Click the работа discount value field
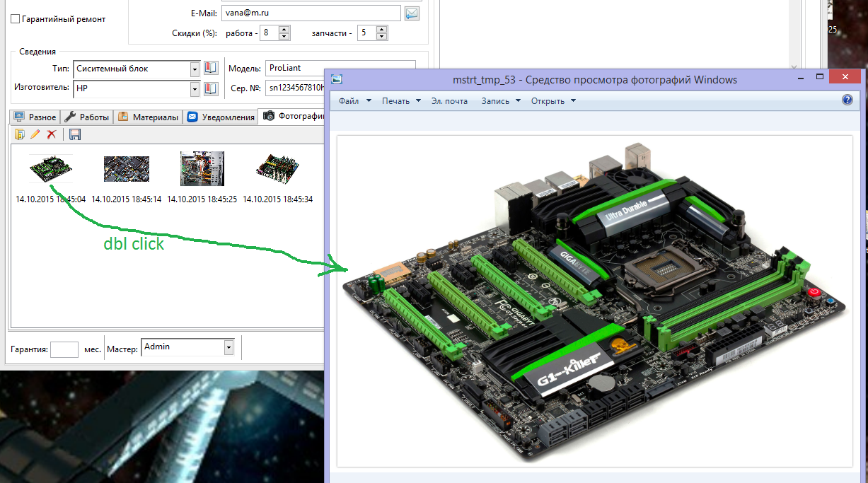This screenshot has height=483, width=868. pos(270,33)
